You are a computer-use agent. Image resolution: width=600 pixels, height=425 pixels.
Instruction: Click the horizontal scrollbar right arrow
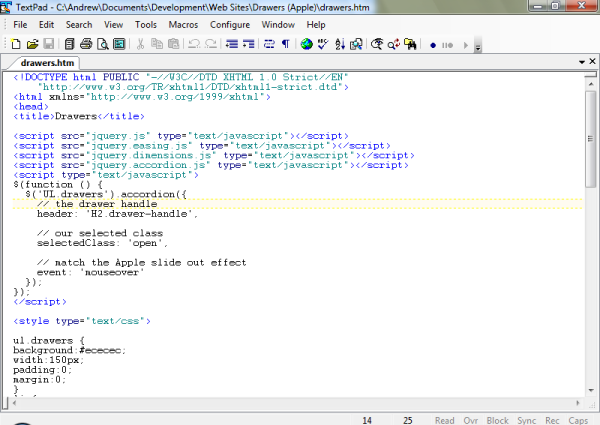click(x=578, y=403)
